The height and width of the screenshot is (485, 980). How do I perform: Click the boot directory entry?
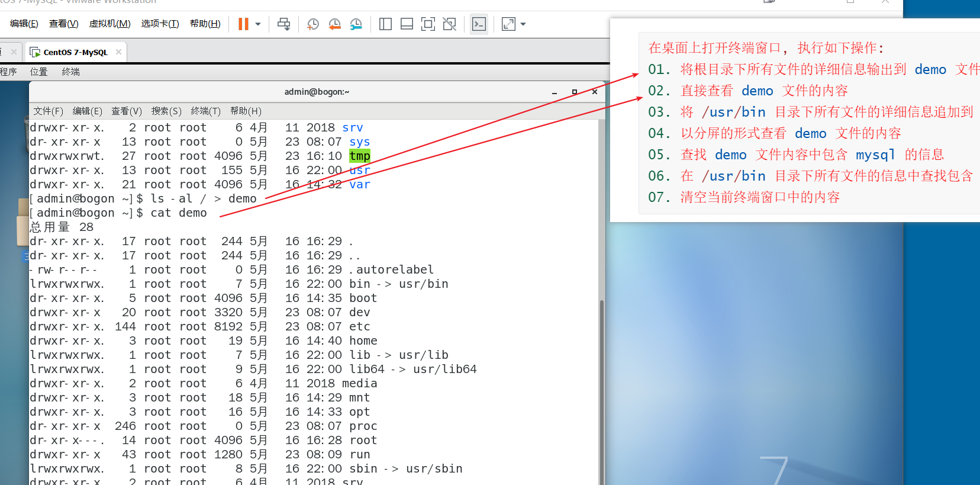pyautogui.click(x=363, y=298)
